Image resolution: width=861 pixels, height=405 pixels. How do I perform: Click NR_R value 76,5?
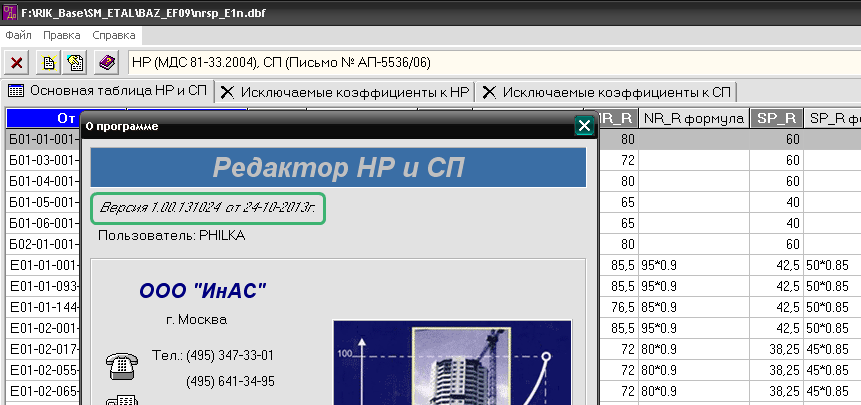pyautogui.click(x=623, y=307)
